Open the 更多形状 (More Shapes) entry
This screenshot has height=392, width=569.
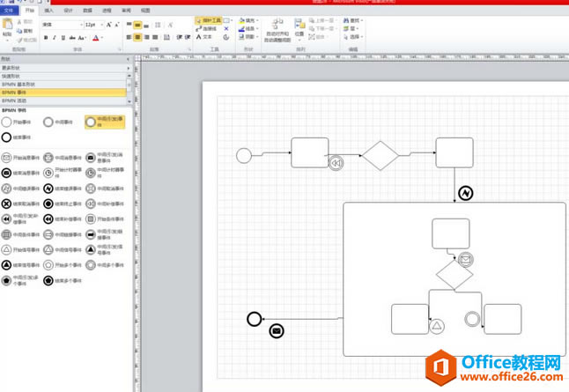[11, 68]
